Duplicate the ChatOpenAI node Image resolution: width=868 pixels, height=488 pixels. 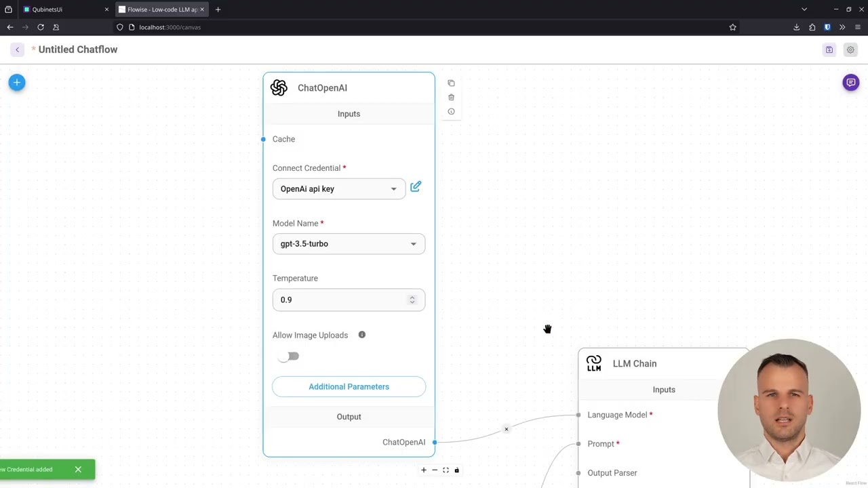point(451,83)
